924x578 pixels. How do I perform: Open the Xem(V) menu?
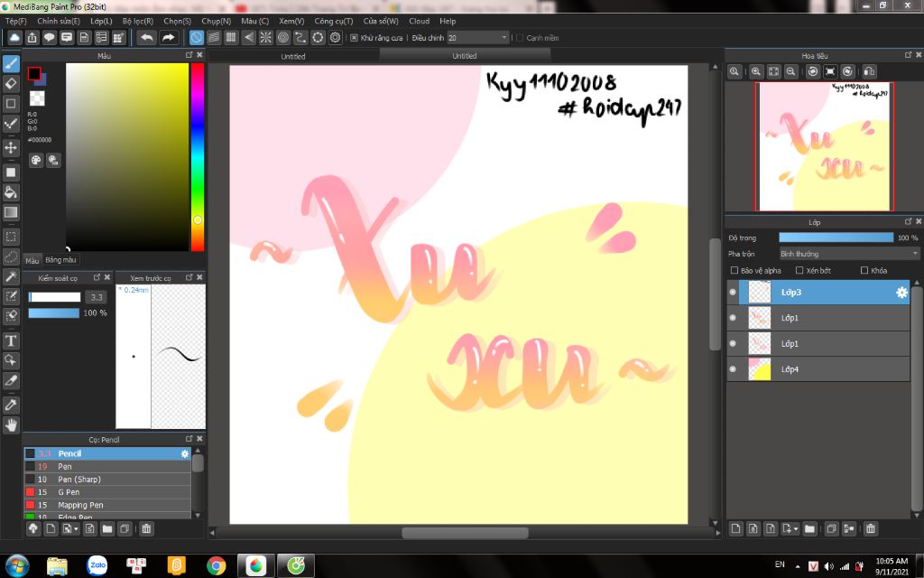[291, 21]
